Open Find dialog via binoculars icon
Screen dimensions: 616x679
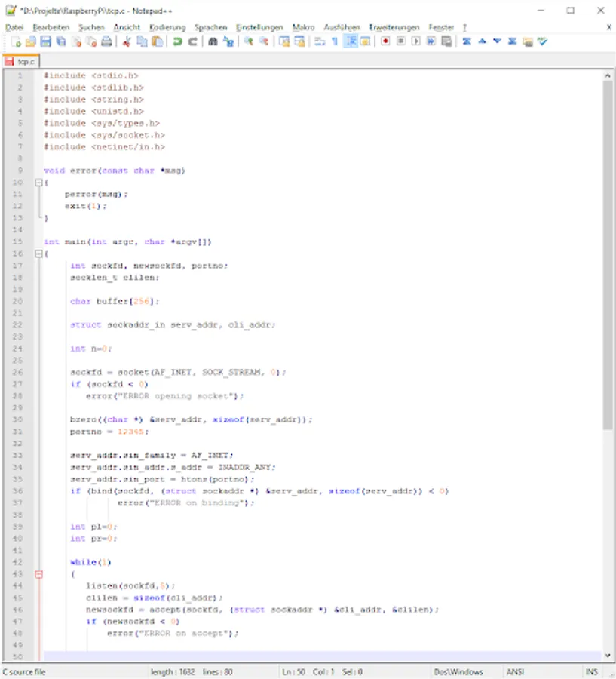(x=213, y=41)
